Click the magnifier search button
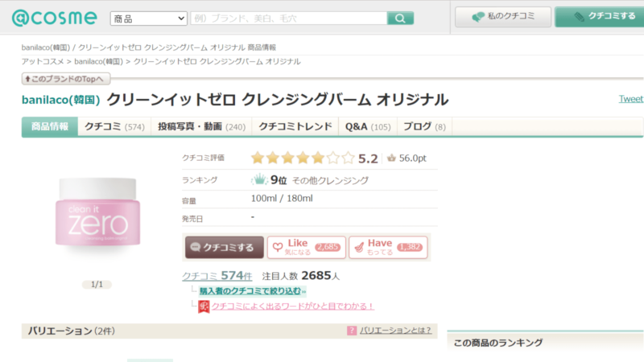 [x=400, y=19]
